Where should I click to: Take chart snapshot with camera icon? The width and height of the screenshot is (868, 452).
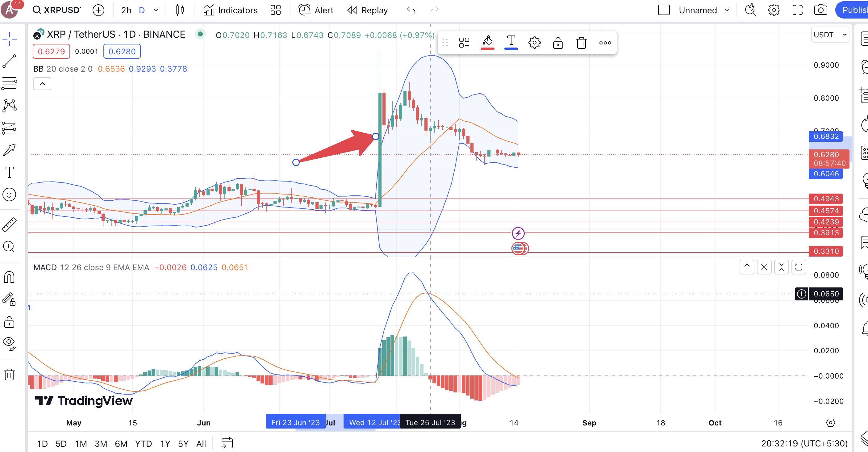820,10
